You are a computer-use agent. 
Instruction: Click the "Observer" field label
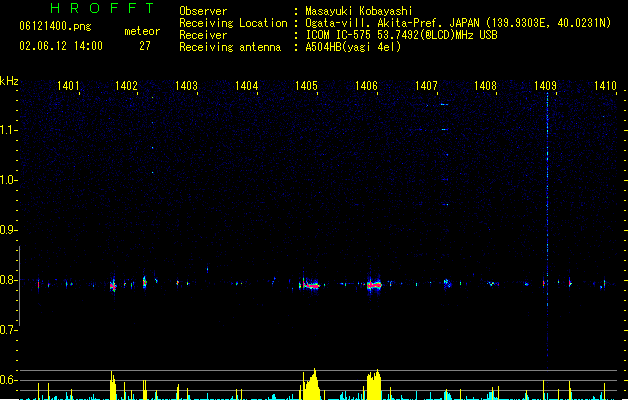tap(203, 11)
